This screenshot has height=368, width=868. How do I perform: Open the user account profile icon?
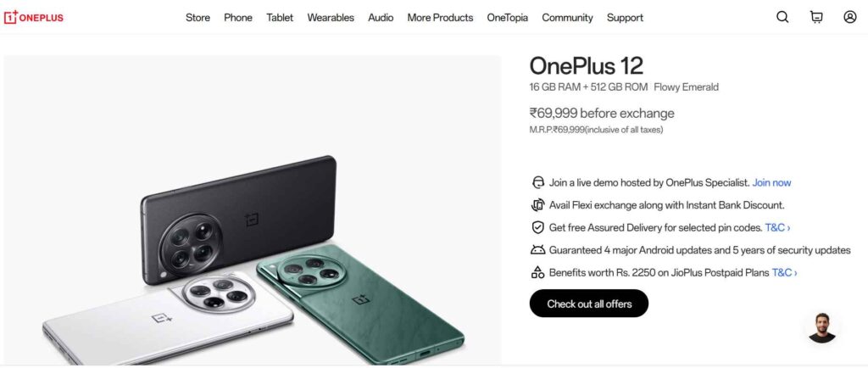click(x=849, y=17)
